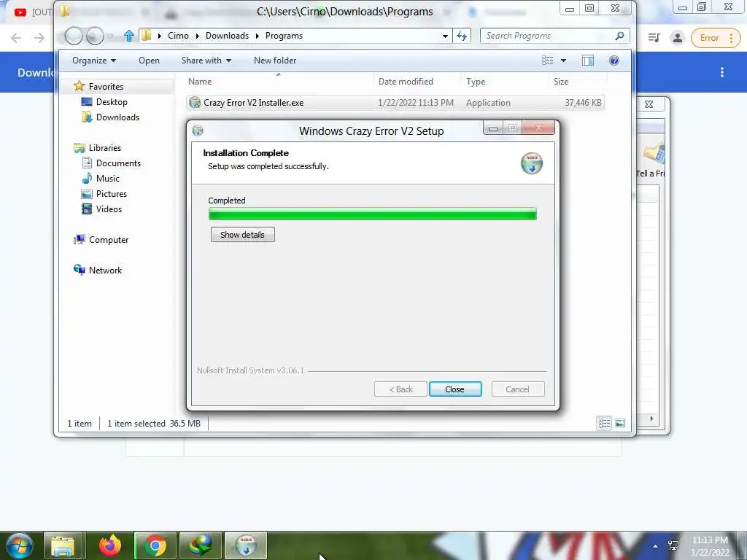The height and width of the screenshot is (560, 747).
Task: Open Explorer help icon
Action: coord(614,61)
